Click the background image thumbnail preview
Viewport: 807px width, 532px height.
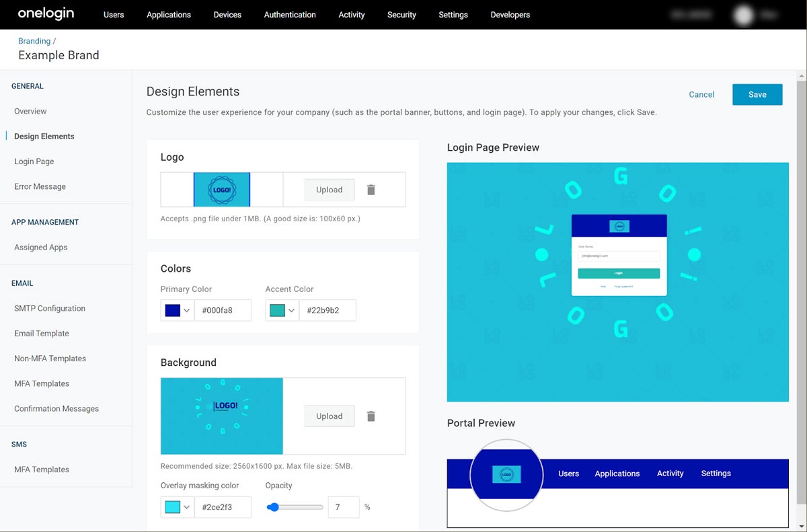pyautogui.click(x=222, y=416)
